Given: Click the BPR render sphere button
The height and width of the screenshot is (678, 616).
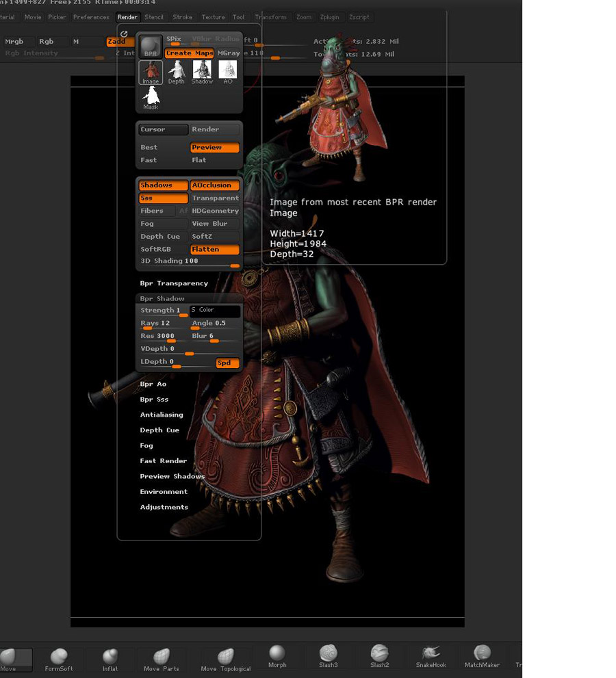Looking at the screenshot, I should coord(151,47).
